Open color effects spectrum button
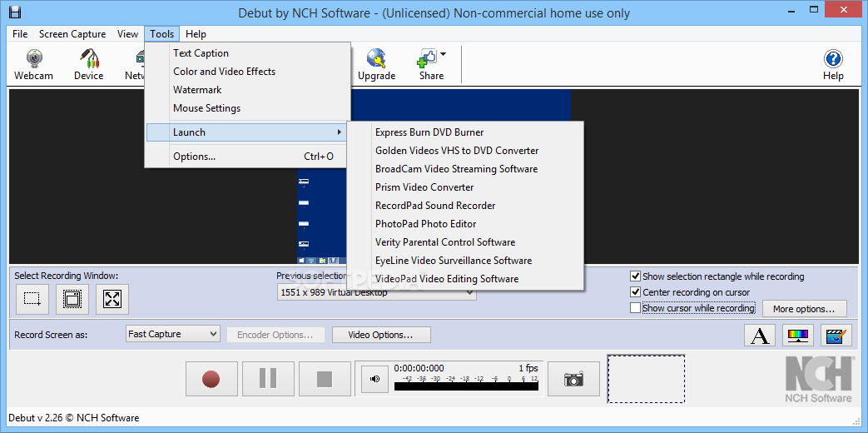 (x=798, y=335)
